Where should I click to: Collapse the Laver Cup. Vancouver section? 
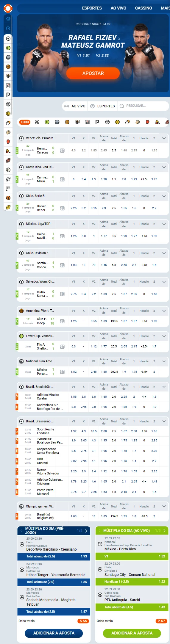[164, 336]
